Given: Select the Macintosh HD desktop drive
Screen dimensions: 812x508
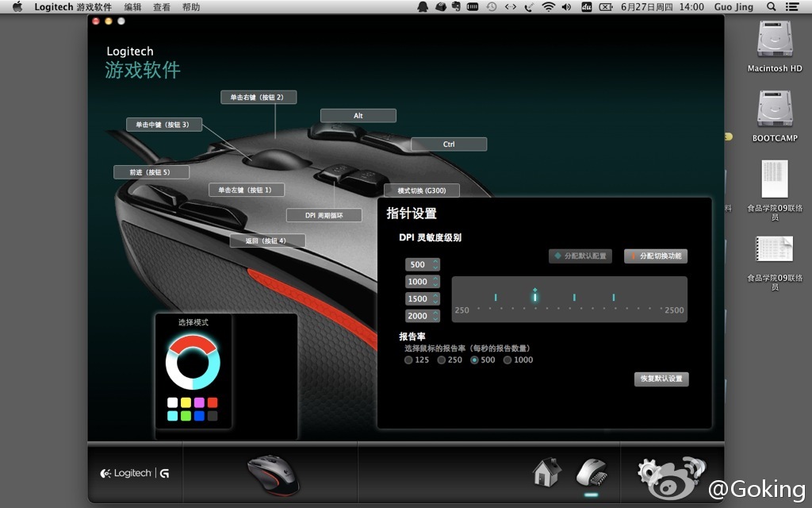Looking at the screenshot, I should 775,47.
